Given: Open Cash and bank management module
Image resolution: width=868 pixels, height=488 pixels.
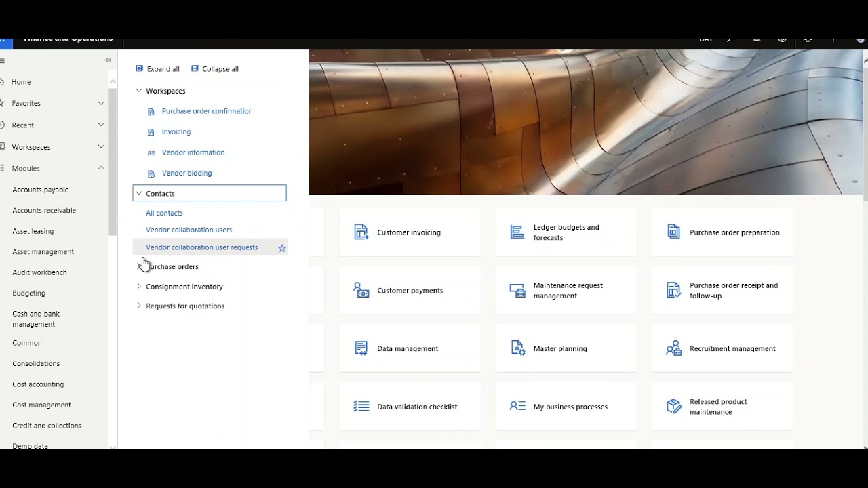Looking at the screenshot, I should [36, 319].
